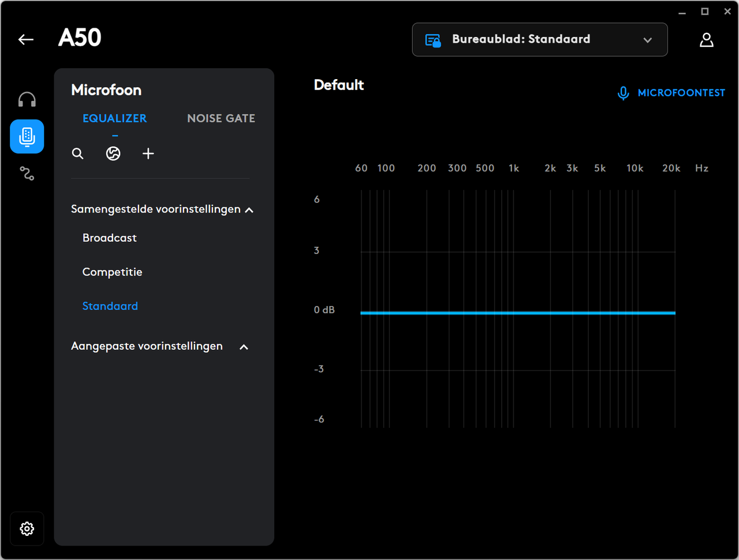Open the routing icon in the sidebar
This screenshot has height=560, width=739.
[x=27, y=173]
